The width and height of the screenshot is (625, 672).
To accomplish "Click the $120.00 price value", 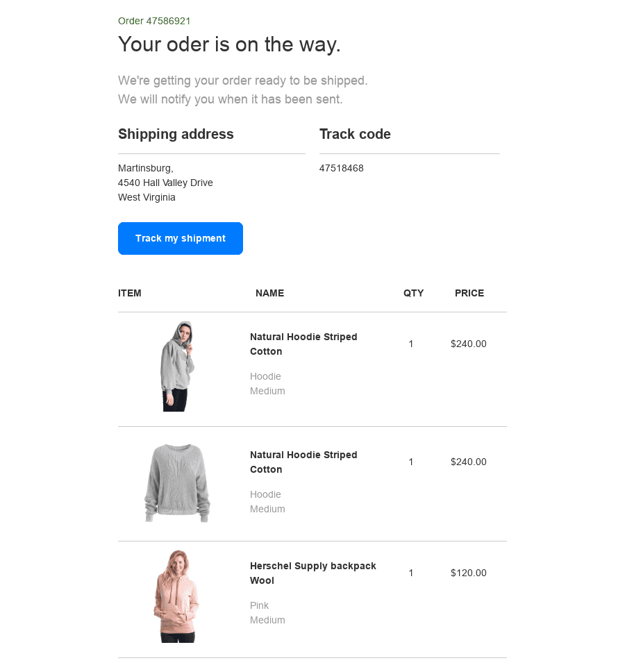I will [468, 573].
